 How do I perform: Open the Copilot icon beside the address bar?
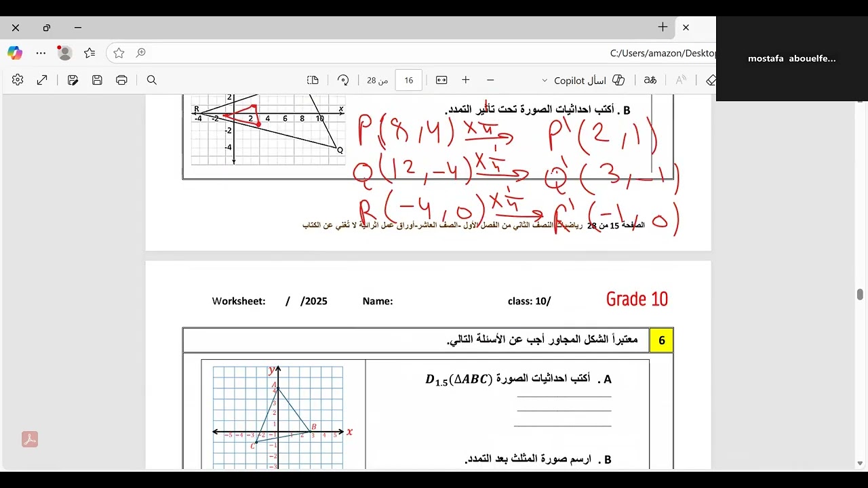tap(15, 53)
